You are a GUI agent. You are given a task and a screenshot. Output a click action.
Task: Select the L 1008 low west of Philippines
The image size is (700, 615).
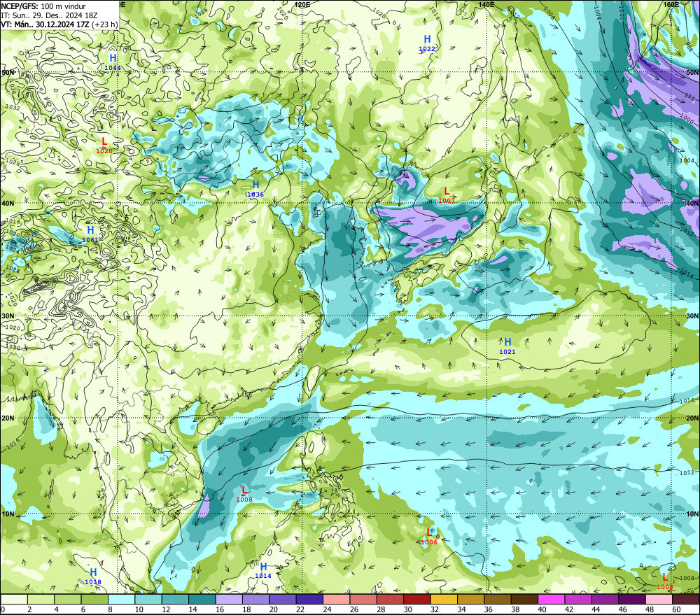coord(244,494)
